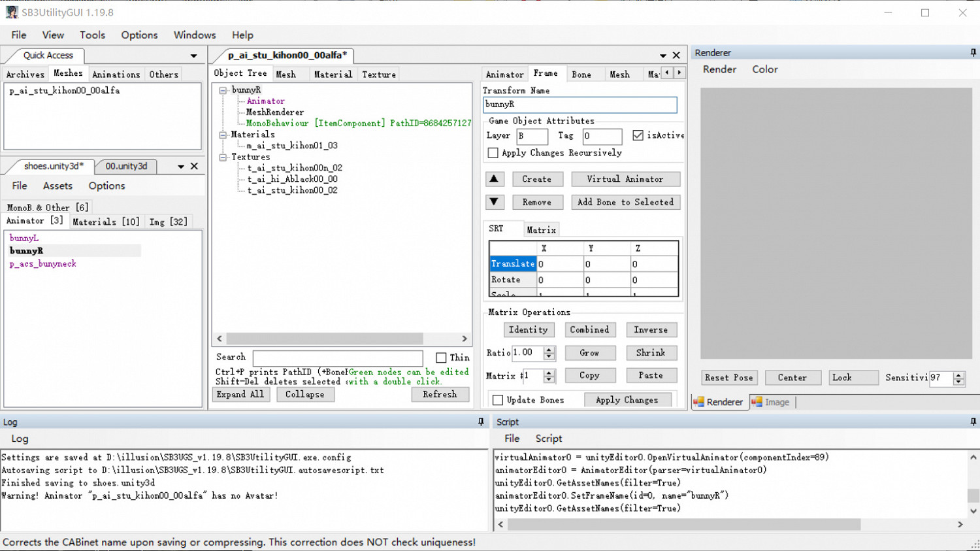Toggle the isActive checkbox
The width and height of the screenshot is (980, 551).
638,135
